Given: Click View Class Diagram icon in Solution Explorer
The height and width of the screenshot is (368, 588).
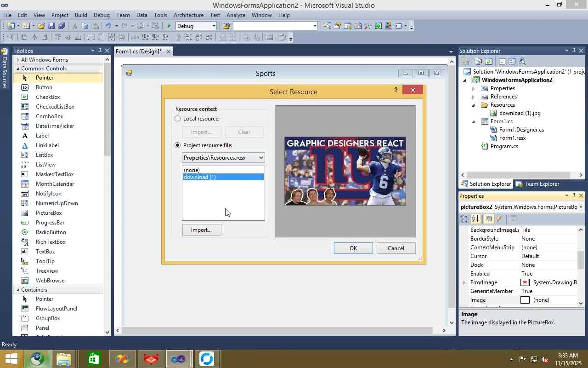Looking at the screenshot, I should point(522,61).
